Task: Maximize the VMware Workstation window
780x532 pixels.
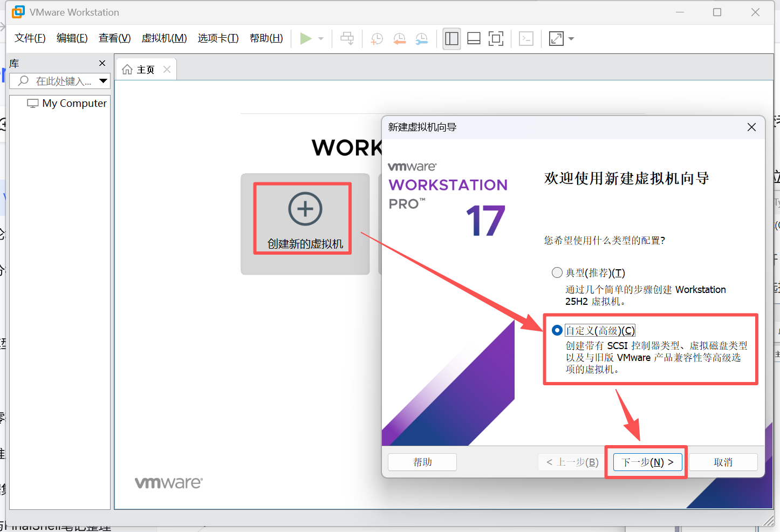Action: (x=717, y=12)
